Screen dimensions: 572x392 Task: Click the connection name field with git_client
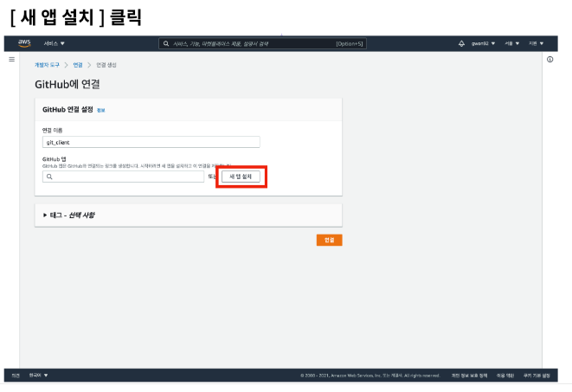[x=151, y=142]
